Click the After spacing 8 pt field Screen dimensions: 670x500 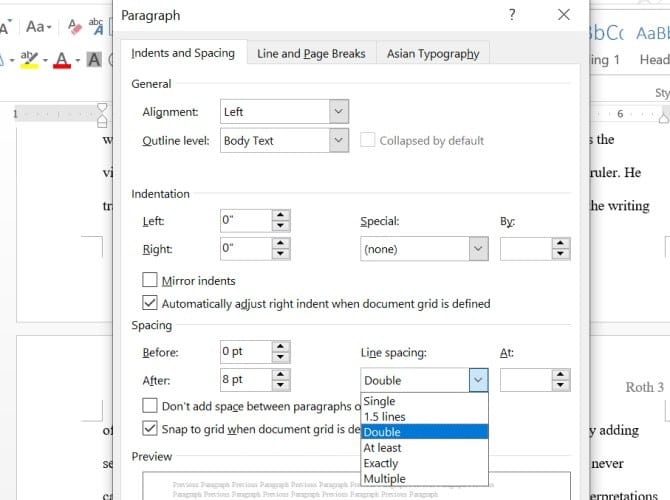(246, 380)
